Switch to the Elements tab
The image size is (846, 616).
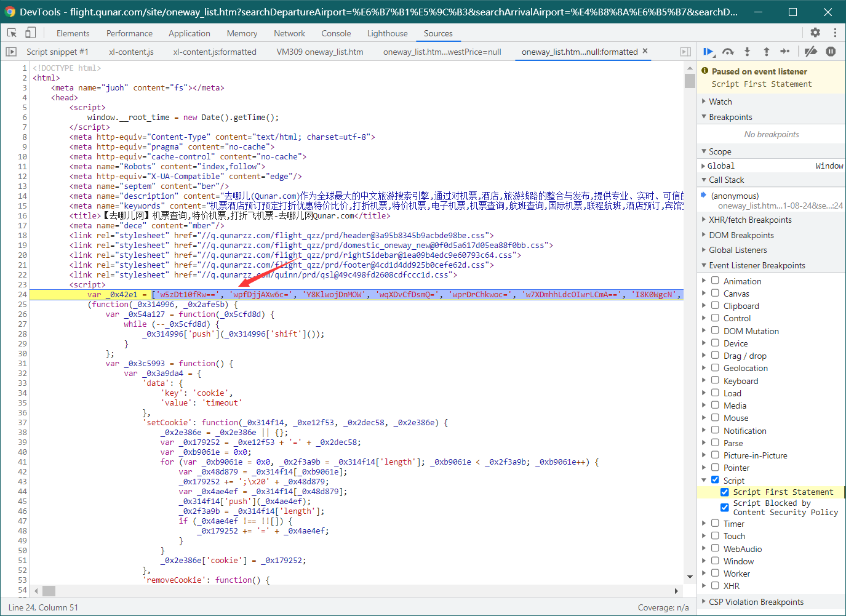coord(73,33)
